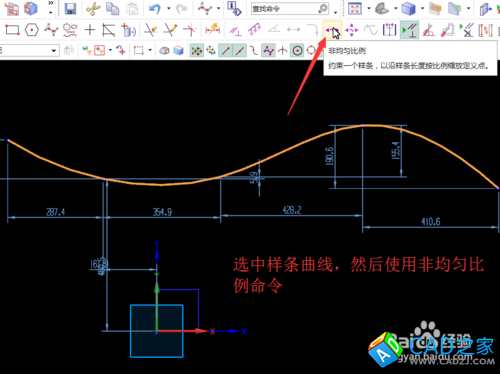This screenshot has width=500, height=374.
Task: Click the datum coordinate system square
Action: (x=157, y=331)
